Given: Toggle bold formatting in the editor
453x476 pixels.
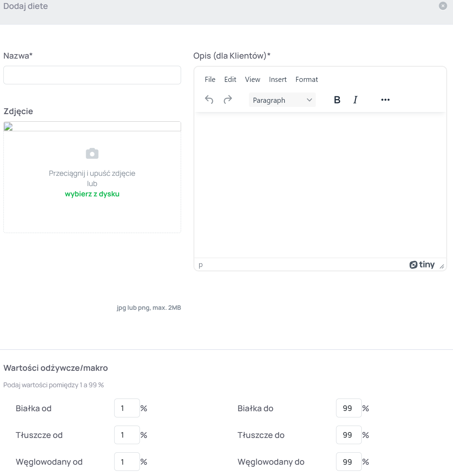Looking at the screenshot, I should (x=337, y=100).
